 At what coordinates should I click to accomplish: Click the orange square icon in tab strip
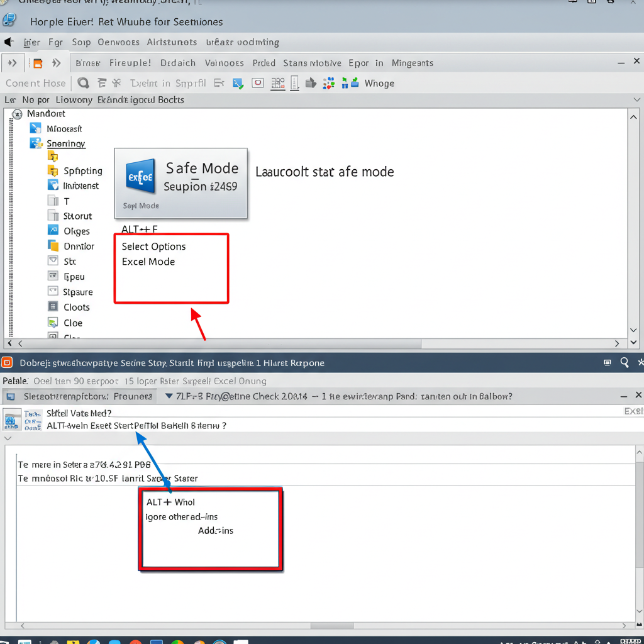point(38,64)
